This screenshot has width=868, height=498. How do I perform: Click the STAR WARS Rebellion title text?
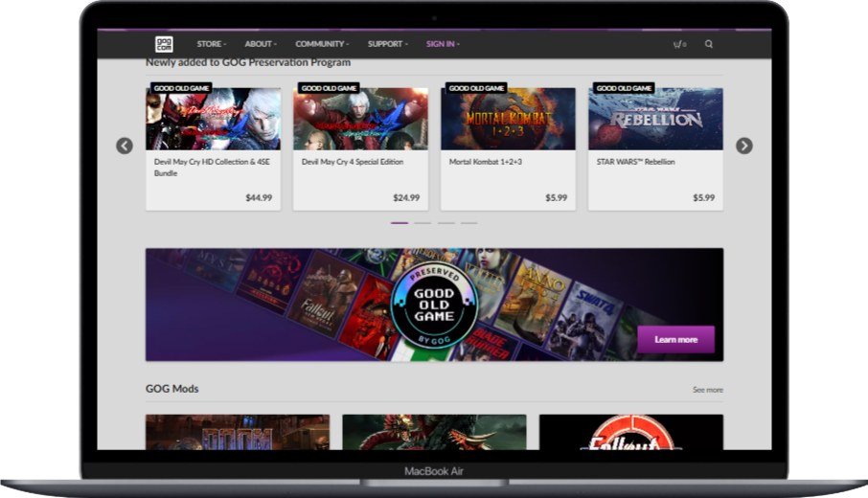coord(635,162)
